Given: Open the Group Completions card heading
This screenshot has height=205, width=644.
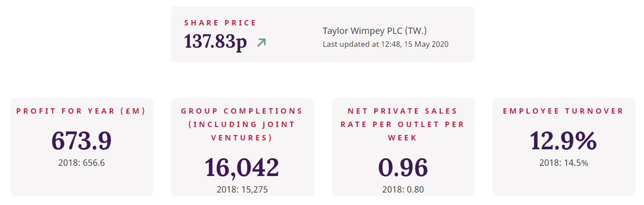Looking at the screenshot, I should click(242, 124).
